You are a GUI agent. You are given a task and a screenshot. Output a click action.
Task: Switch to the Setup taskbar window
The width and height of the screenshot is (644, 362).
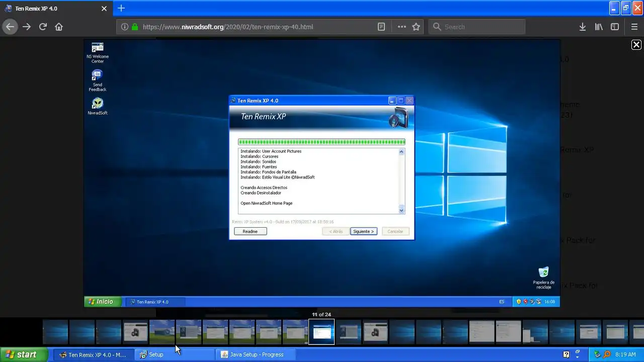174,354
